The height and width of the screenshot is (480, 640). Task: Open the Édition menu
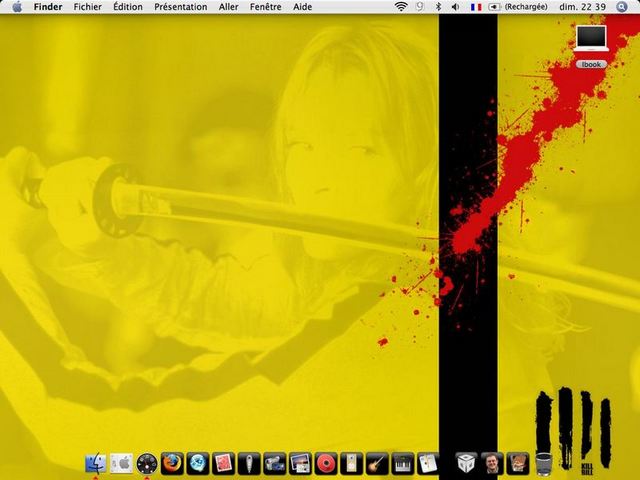(128, 7)
